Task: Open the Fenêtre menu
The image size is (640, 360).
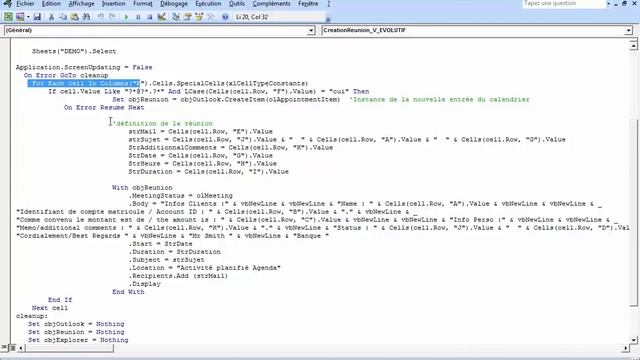Action: point(308,4)
